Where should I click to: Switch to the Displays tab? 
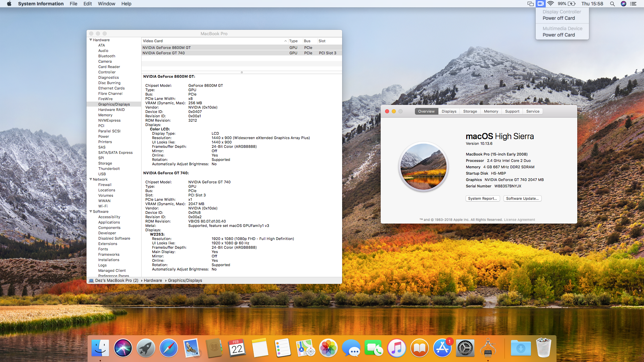449,111
